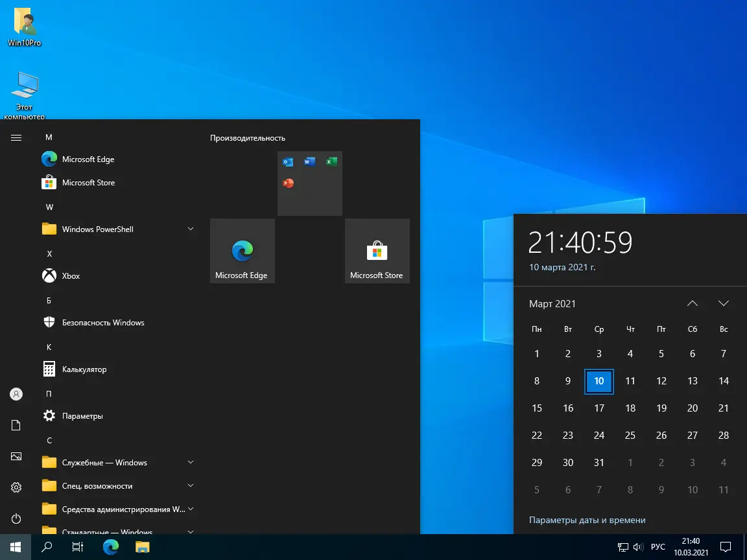Screen dimensions: 747x560
Task: Expand the Служебные — Windows folder
Action: tap(190, 462)
